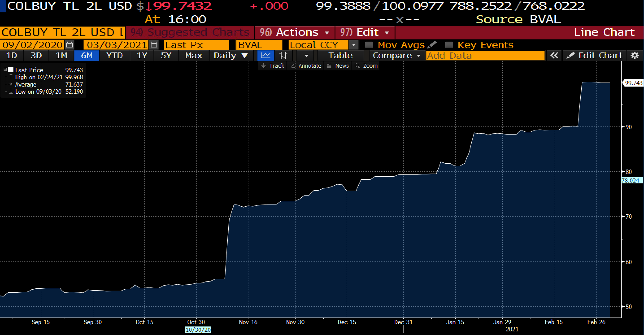Click the Average legend row
This screenshot has height=335, width=644.
click(49, 85)
